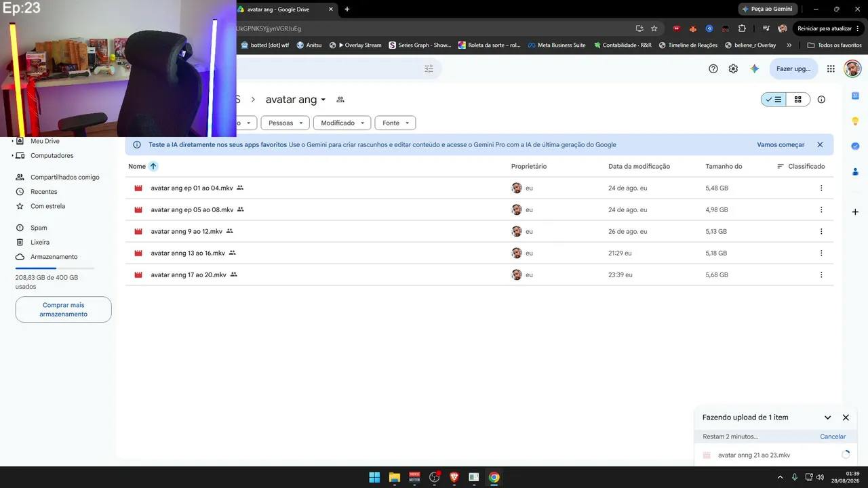This screenshot has width=868, height=488.
Task: Open a new browser tab
Action: pyautogui.click(x=347, y=9)
